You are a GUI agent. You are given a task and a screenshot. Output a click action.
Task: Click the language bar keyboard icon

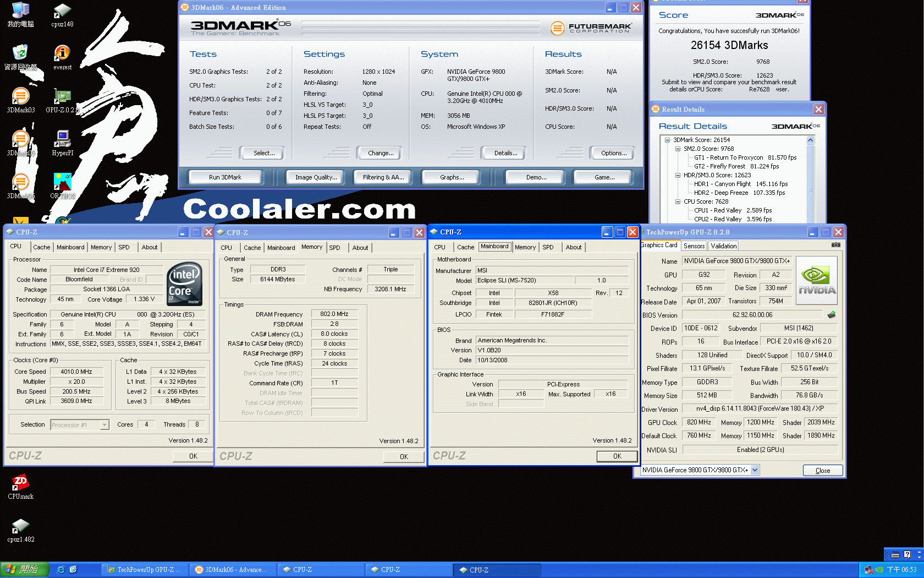(895, 555)
